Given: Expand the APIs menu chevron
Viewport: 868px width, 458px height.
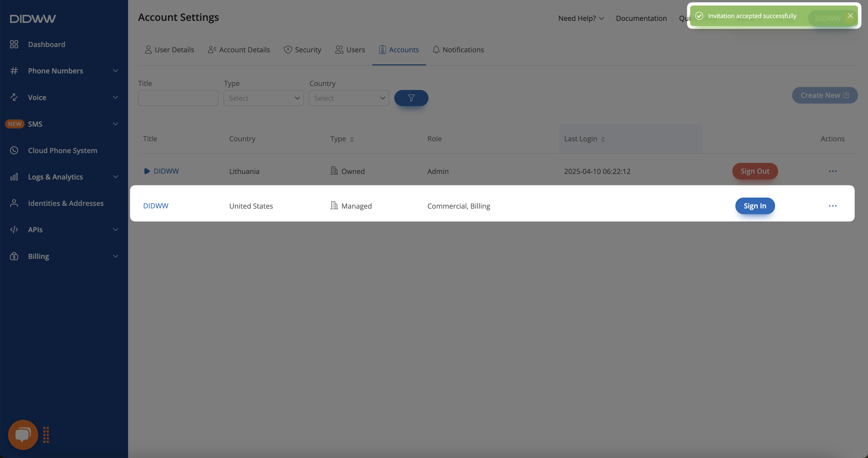Looking at the screenshot, I should pyautogui.click(x=115, y=230).
